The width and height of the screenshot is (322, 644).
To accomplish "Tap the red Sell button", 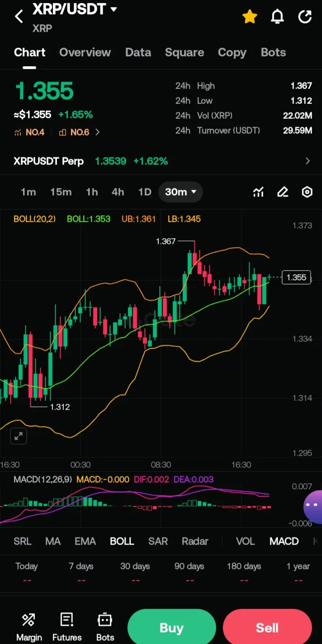I will click(267, 628).
